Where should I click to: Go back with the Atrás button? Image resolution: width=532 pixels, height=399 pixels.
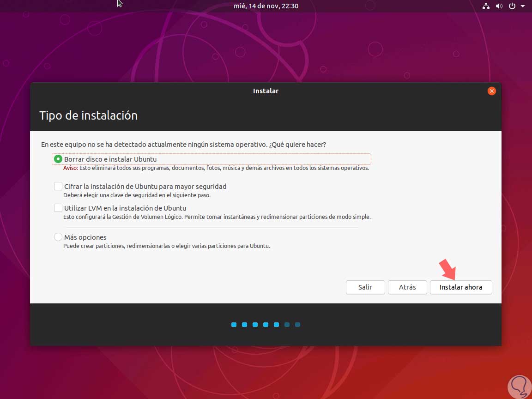point(407,287)
